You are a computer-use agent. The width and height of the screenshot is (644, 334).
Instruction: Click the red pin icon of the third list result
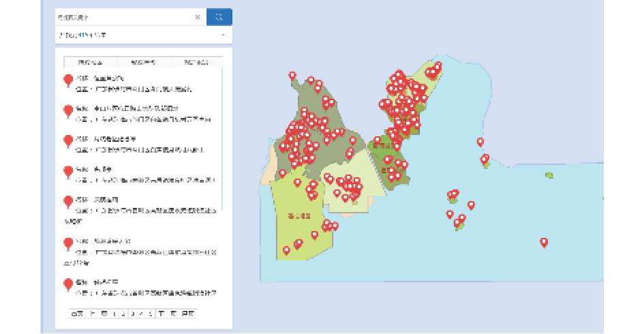click(x=68, y=141)
